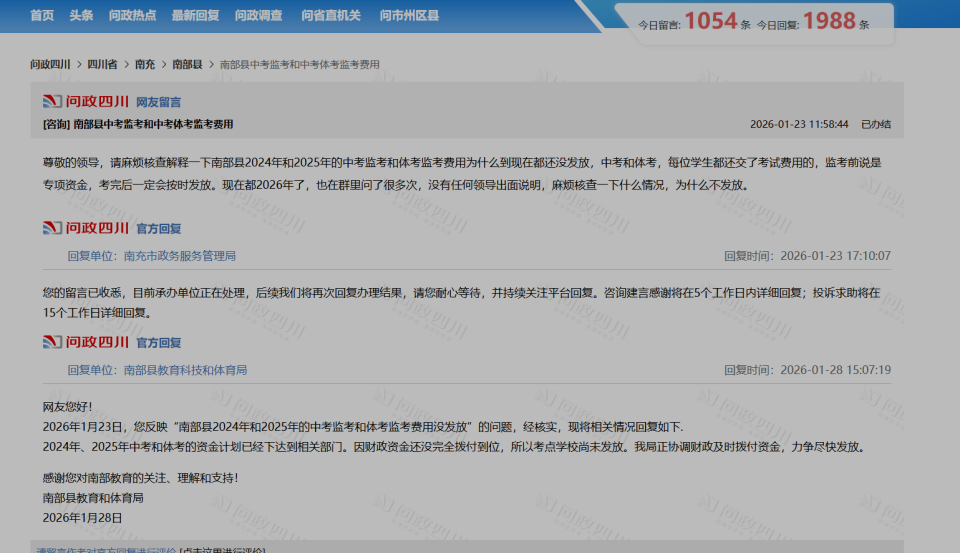Click 问政四川 logo above 南部县教育科技和体育局 reply

tap(86, 342)
